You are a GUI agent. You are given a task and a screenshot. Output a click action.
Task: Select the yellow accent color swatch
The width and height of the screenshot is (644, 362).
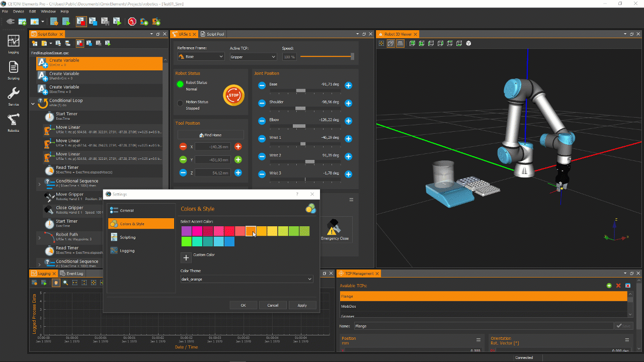point(272,231)
